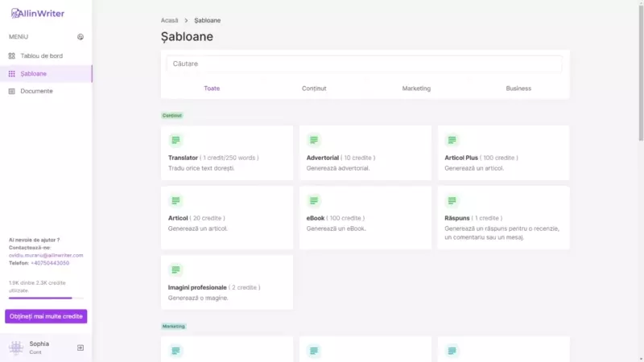Screen dimensions: 644x362
Task: Click the Translator template icon
Action: [175, 140]
